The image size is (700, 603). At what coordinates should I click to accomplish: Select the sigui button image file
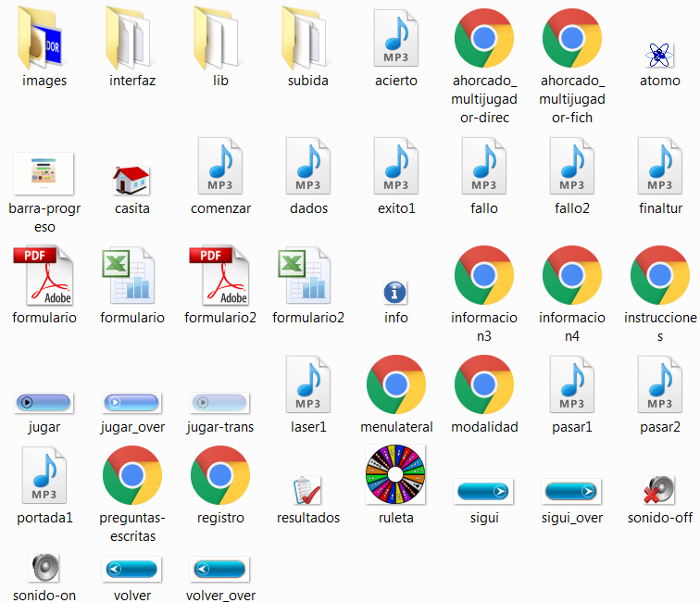tap(483, 491)
